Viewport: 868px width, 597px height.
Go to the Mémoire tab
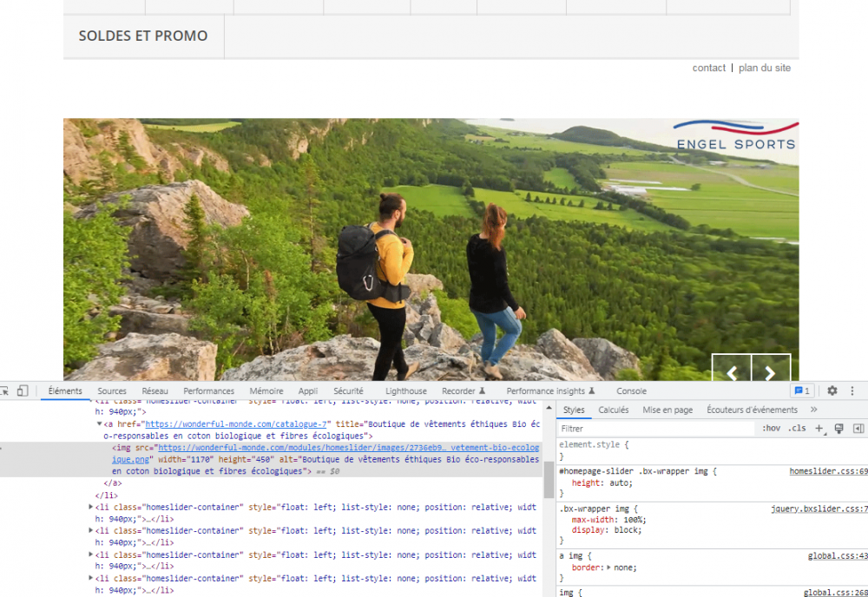click(x=266, y=390)
